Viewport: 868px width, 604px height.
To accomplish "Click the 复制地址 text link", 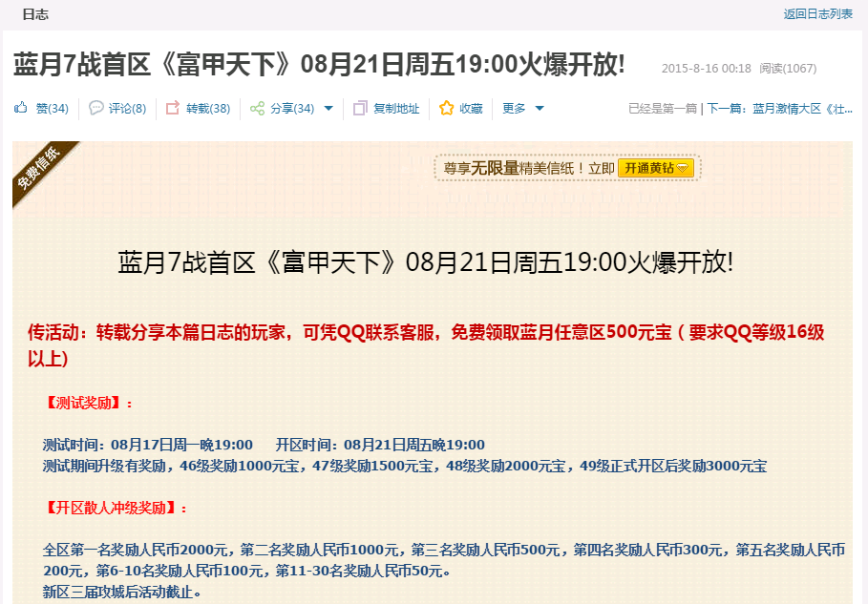I will click(x=395, y=109).
